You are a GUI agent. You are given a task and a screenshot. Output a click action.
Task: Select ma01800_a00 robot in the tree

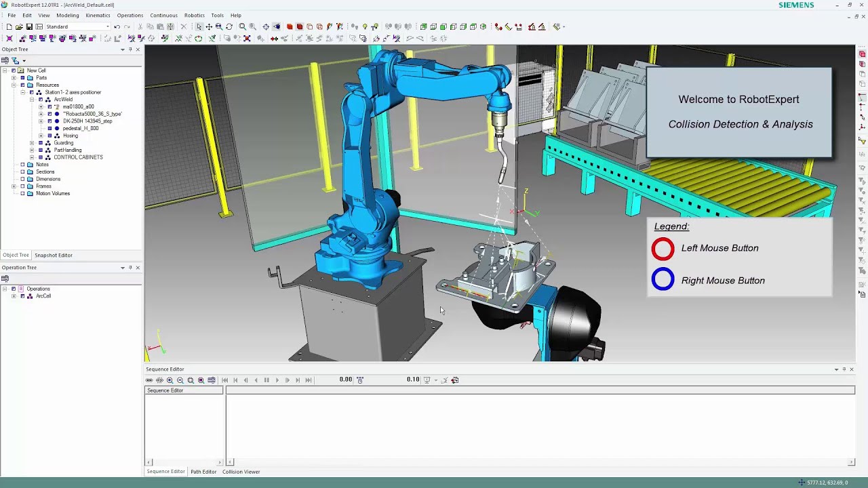(x=79, y=106)
